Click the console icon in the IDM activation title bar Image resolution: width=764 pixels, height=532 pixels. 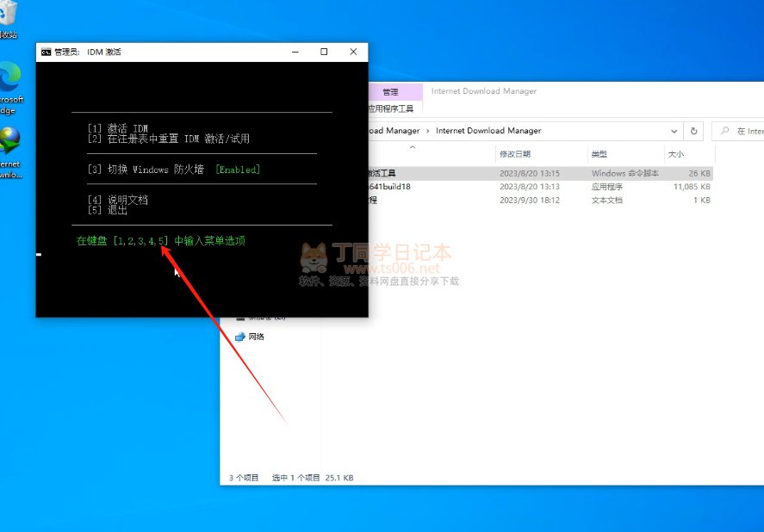tap(46, 53)
